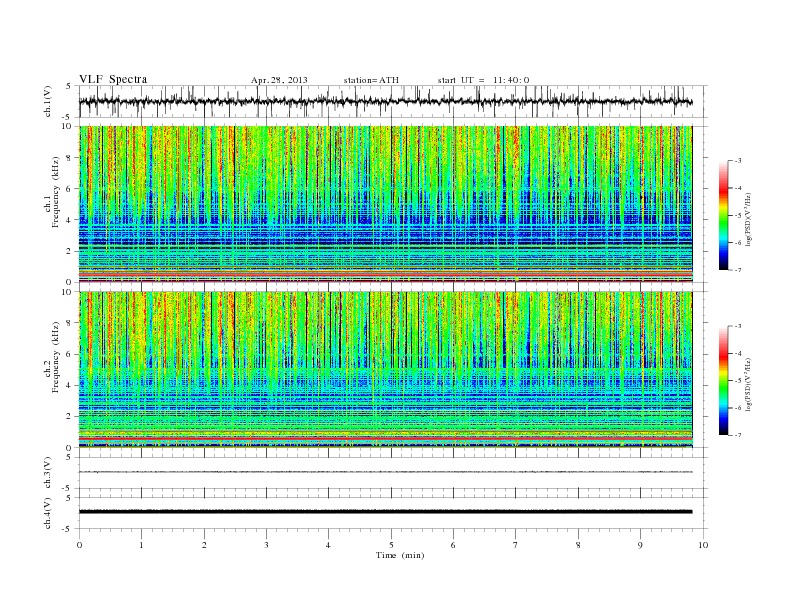Click the VLF Spectra title text
The height and width of the screenshot is (612, 792).
(113, 79)
